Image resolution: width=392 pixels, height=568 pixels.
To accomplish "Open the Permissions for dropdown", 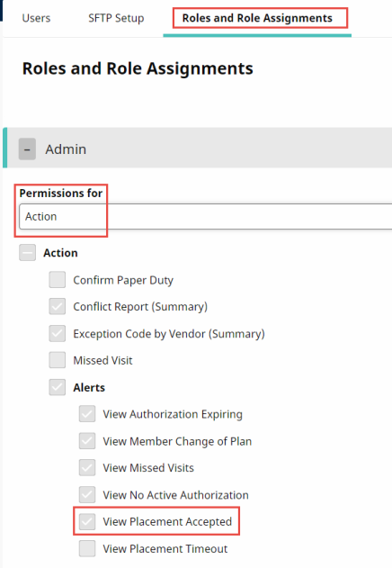I will click(x=206, y=216).
